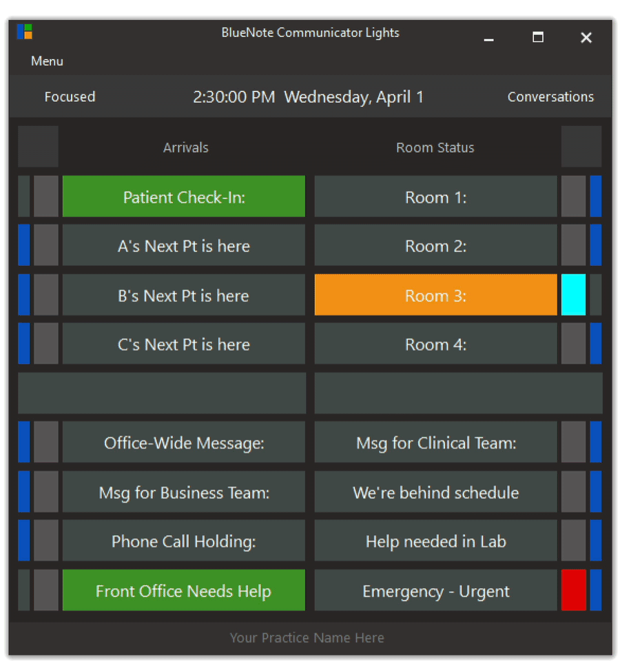Click blue indicator right of Room 1
The width and height of the screenshot is (620, 672).
pos(596,196)
